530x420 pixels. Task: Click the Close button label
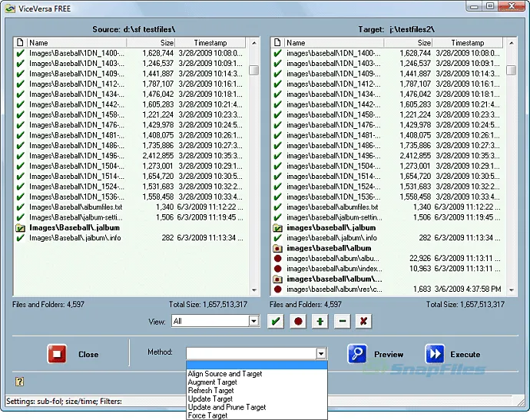point(88,355)
